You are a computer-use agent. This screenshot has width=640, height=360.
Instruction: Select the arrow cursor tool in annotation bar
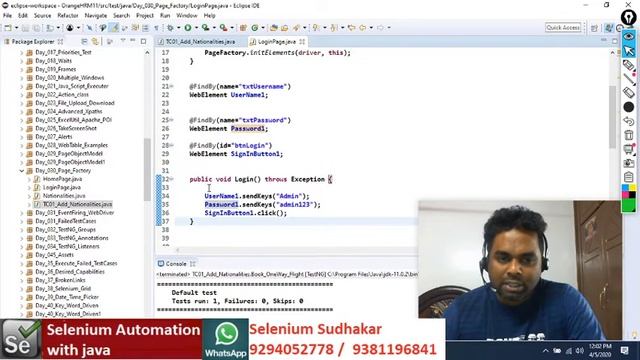(x=629, y=51)
